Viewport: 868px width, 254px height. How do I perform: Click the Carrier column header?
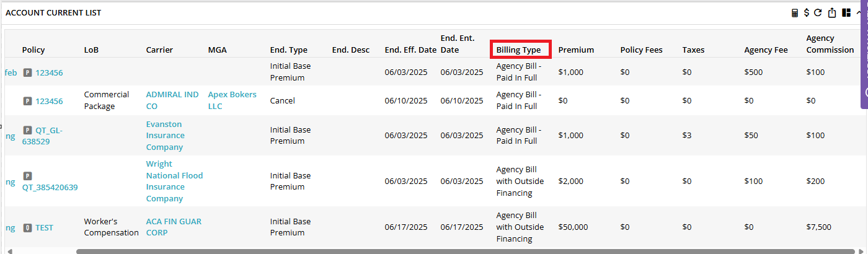[159, 50]
